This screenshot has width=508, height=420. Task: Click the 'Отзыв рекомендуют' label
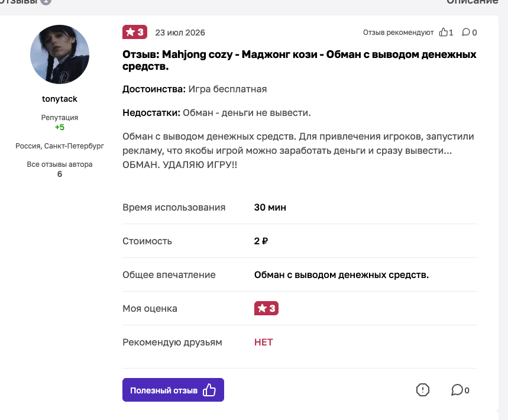click(x=398, y=33)
